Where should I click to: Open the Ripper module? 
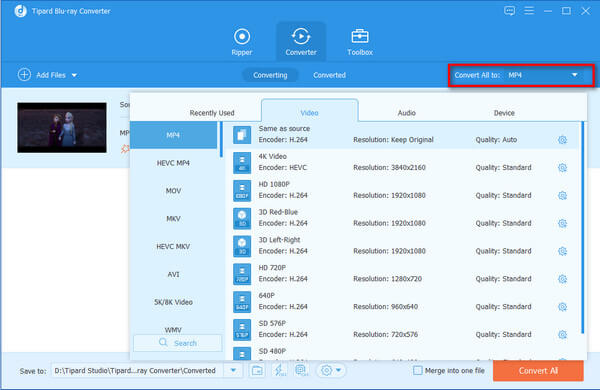tap(242, 42)
